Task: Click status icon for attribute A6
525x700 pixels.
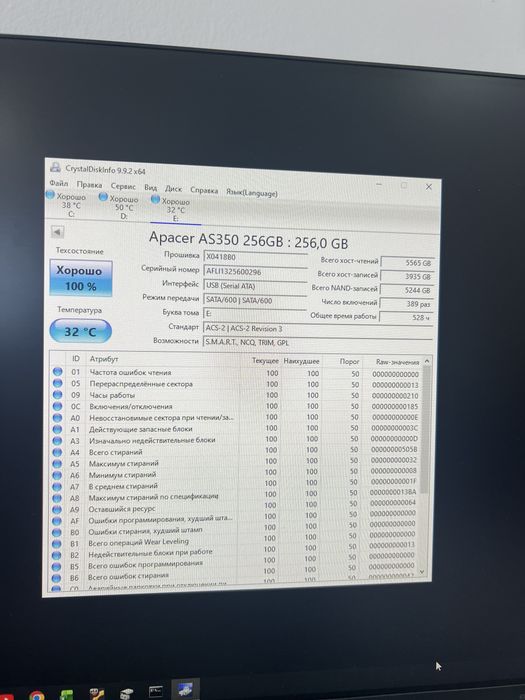Action: point(57,475)
